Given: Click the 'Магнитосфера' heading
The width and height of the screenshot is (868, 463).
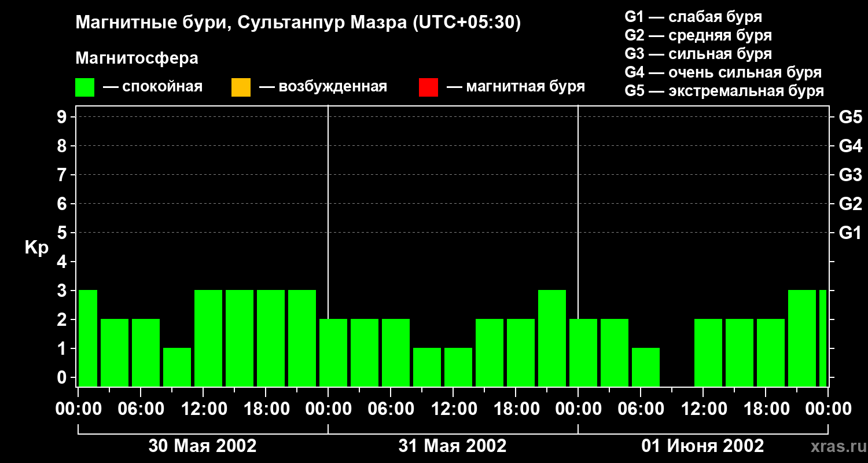Looking at the screenshot, I should coord(137,58).
